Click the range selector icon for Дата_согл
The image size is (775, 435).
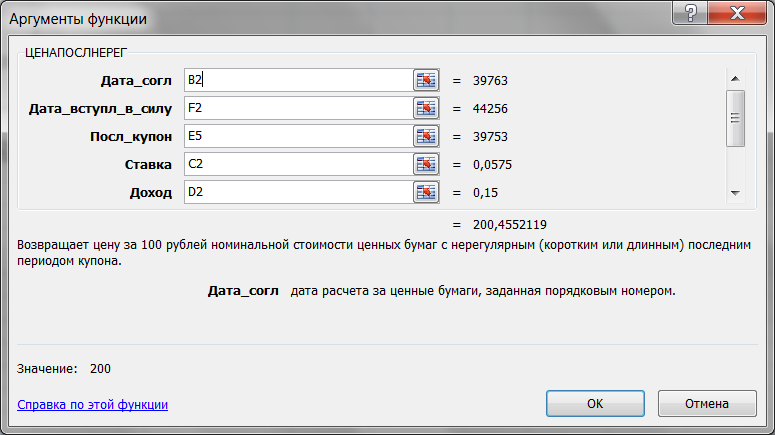426,80
